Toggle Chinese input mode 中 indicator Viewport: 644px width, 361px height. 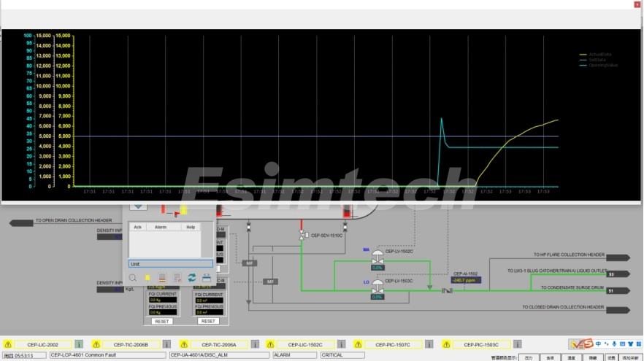599,343
